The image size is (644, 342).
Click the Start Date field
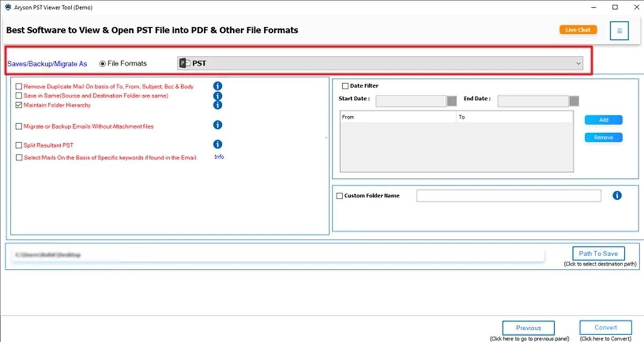411,101
